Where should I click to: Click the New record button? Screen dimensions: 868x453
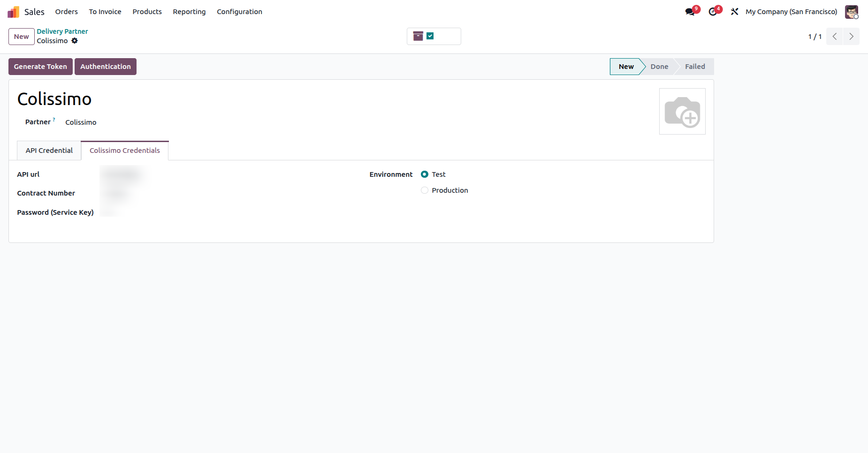tap(22, 37)
